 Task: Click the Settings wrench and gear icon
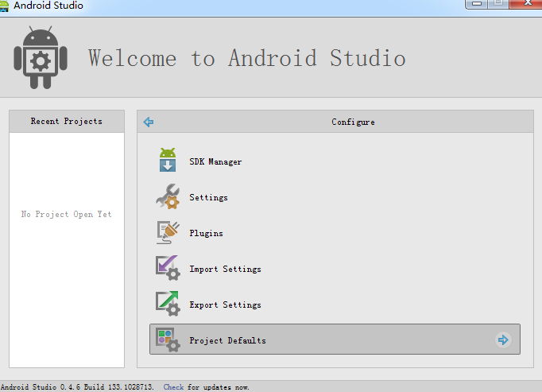click(x=168, y=196)
